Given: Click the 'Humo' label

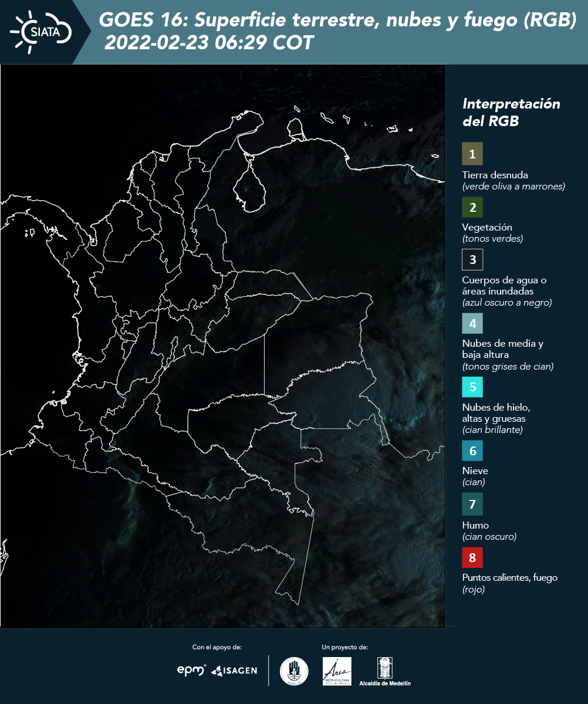Looking at the screenshot, I should 475,525.
